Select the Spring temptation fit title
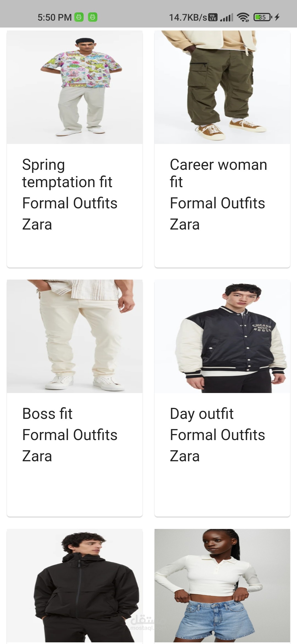297x644 pixels. pyautogui.click(x=67, y=173)
